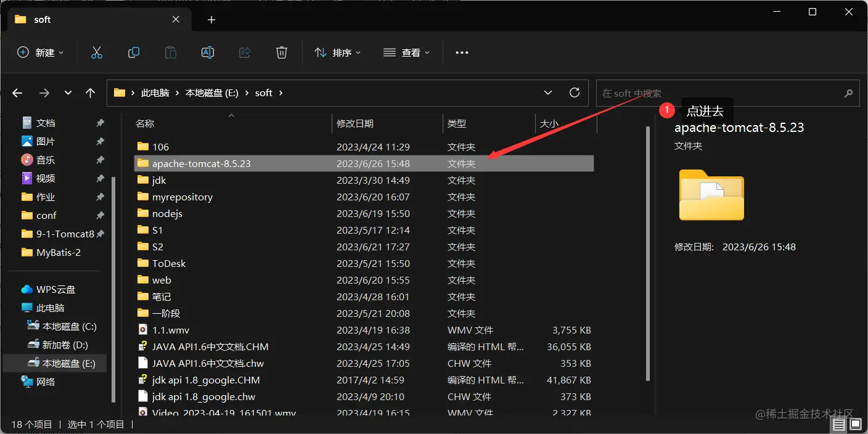Click the Copy icon in toolbar
868x434 pixels.
pyautogui.click(x=134, y=52)
